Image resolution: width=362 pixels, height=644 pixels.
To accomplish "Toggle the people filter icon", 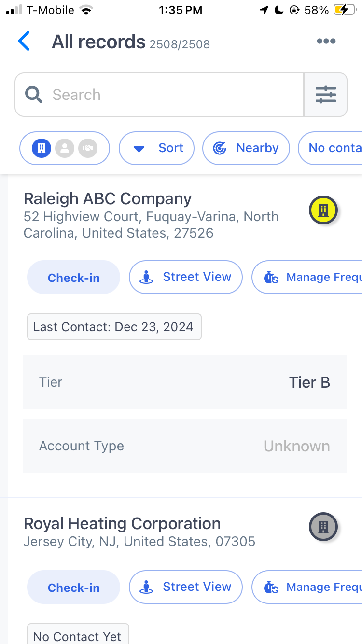I will (65, 148).
